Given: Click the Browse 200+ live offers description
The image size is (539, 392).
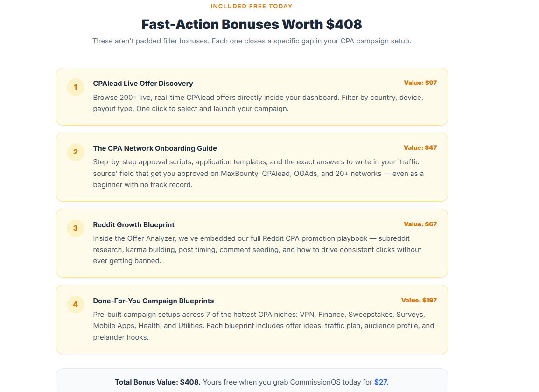Looking at the screenshot, I should click(x=258, y=103).
